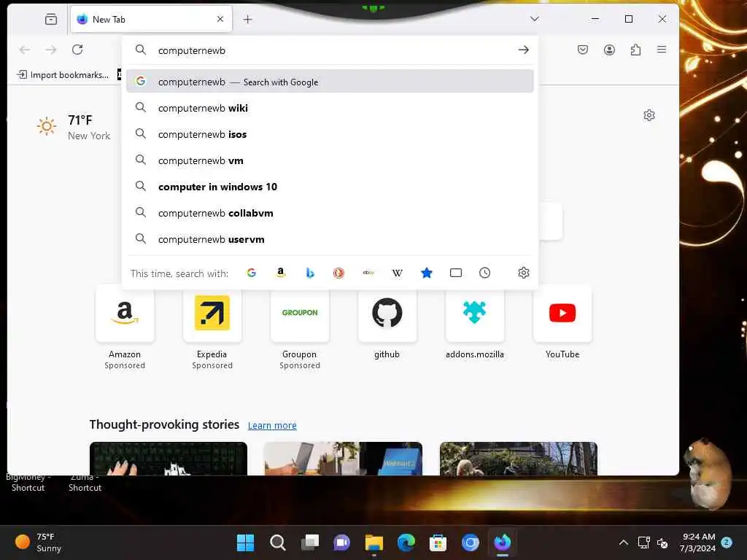Search this time with Bing icon

pos(309,273)
